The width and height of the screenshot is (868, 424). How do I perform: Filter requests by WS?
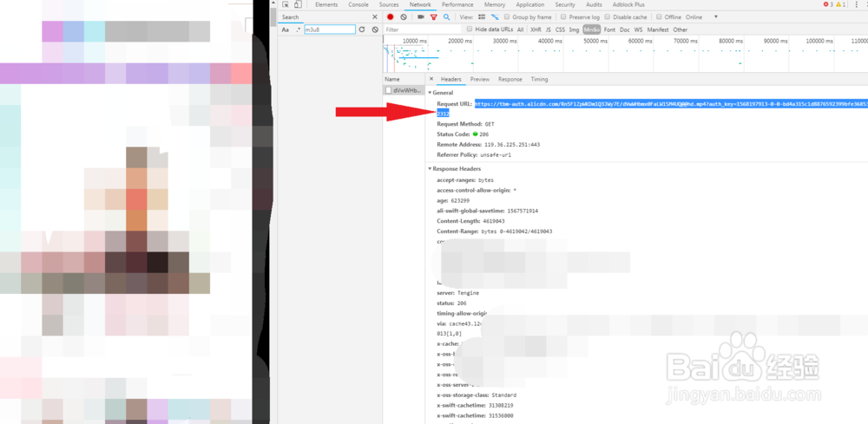pos(638,29)
